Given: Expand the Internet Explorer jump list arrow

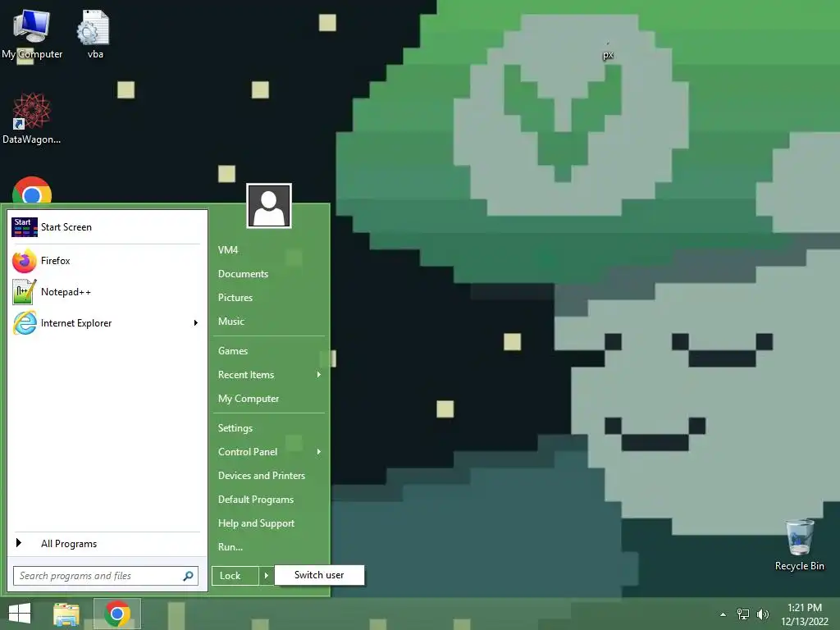Looking at the screenshot, I should [x=196, y=323].
